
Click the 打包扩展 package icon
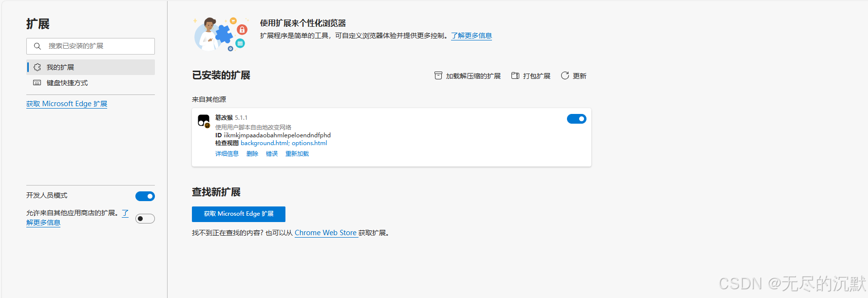(515, 75)
